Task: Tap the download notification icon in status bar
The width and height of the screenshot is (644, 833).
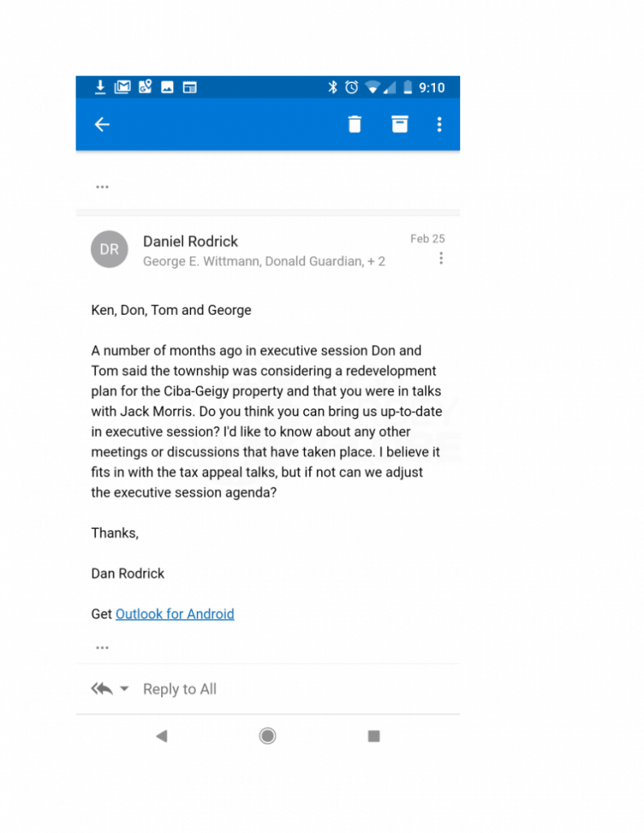Action: click(x=100, y=87)
